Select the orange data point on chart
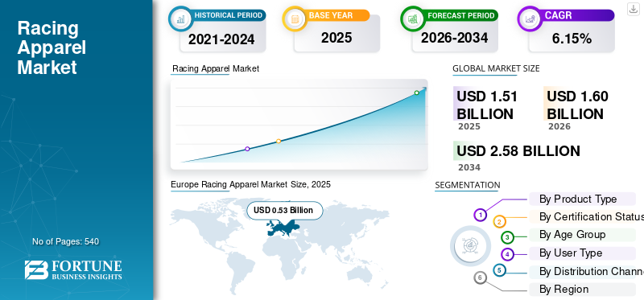This screenshot has height=300, width=644. coord(279,142)
